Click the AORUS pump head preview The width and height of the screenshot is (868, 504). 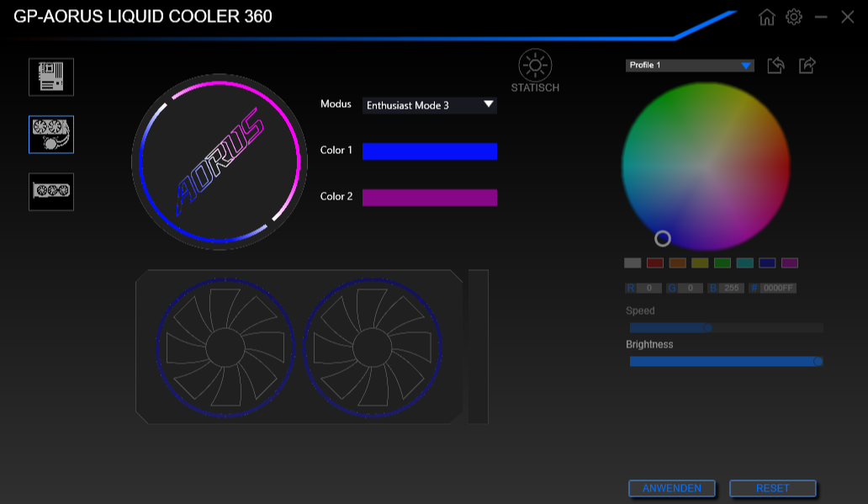coord(220,162)
